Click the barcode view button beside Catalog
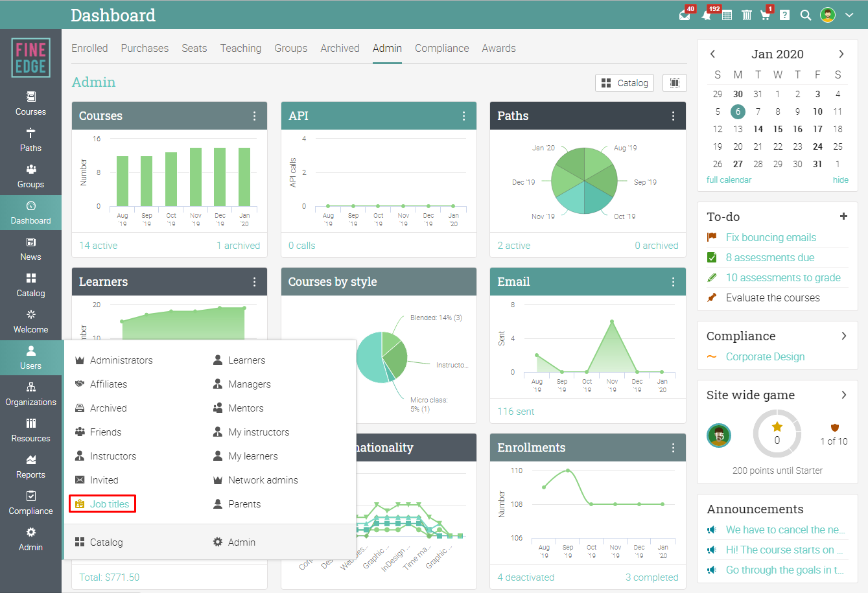The height and width of the screenshot is (593, 868). [x=675, y=83]
